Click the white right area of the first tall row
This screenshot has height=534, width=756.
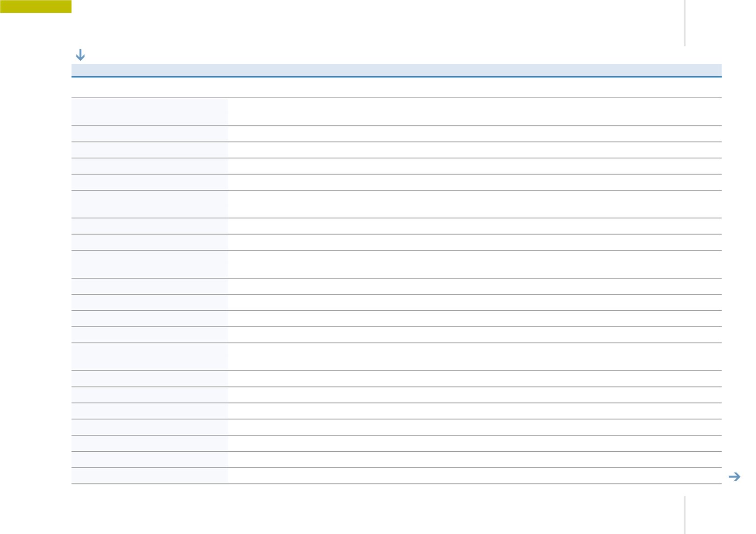[x=475, y=112]
